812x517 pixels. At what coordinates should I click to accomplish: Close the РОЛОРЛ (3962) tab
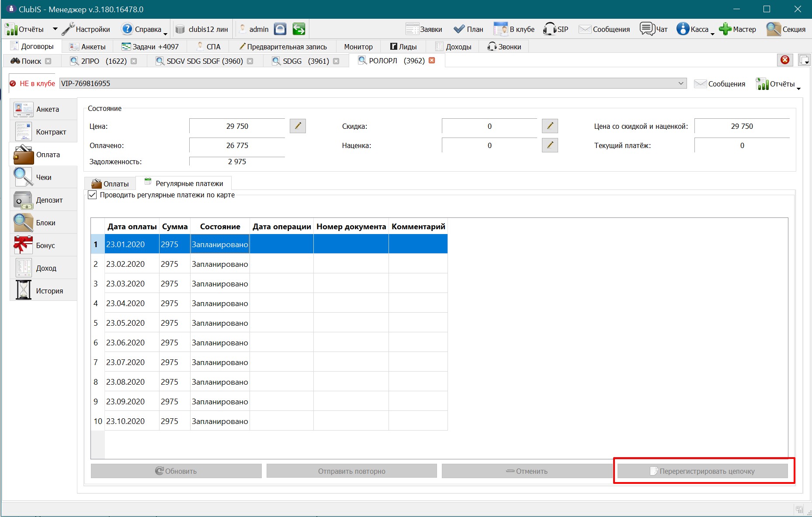[x=432, y=60]
